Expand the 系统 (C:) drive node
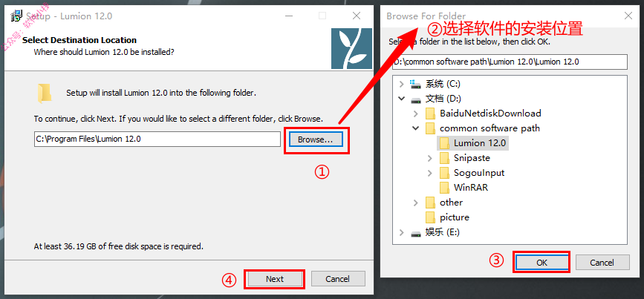 [x=402, y=84]
